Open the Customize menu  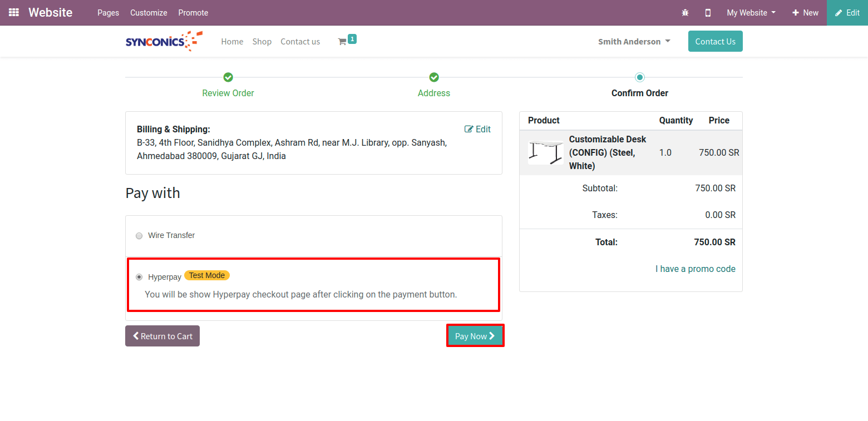(149, 13)
